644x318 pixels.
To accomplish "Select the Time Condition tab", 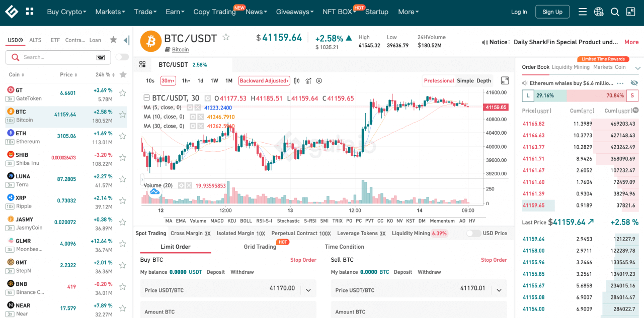I will click(x=345, y=247).
